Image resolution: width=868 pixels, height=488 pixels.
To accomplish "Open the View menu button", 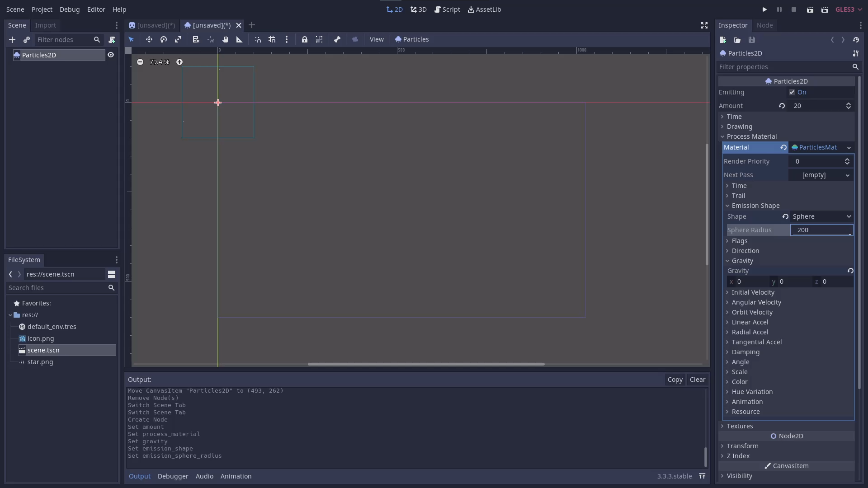I will (x=377, y=39).
